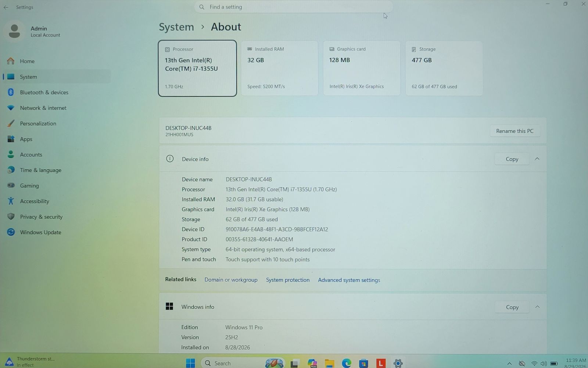
Task: Open Bluetooth & devices settings
Action: pyautogui.click(x=57, y=92)
